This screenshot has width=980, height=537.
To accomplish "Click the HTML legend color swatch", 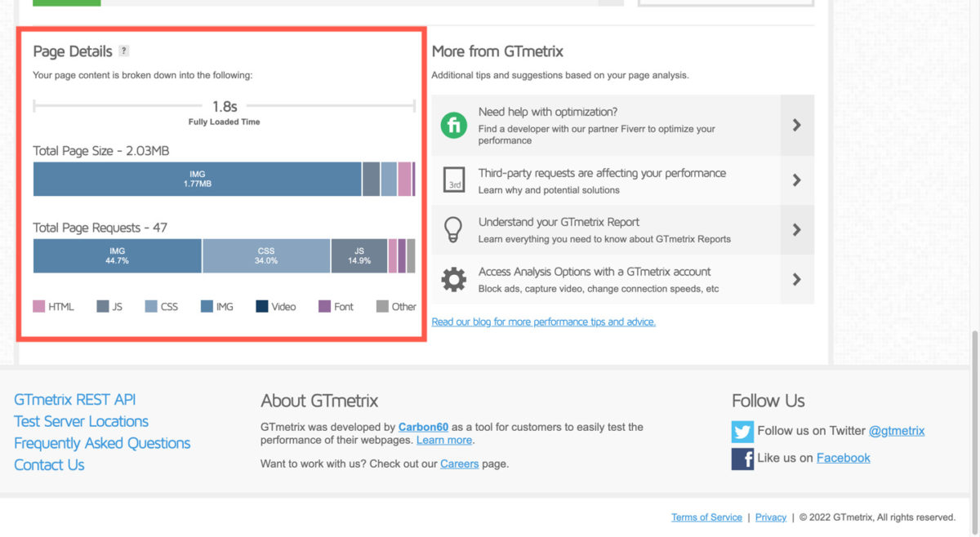I will (38, 307).
